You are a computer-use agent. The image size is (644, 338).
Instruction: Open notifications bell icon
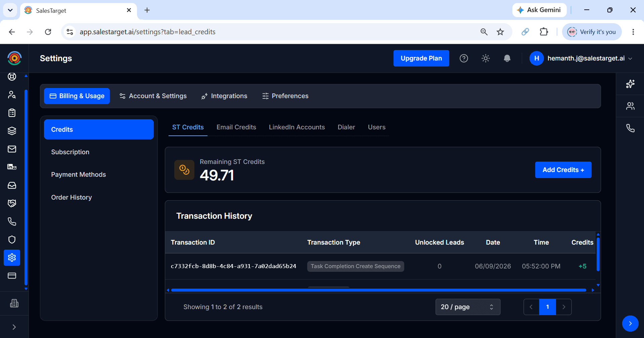tap(507, 58)
